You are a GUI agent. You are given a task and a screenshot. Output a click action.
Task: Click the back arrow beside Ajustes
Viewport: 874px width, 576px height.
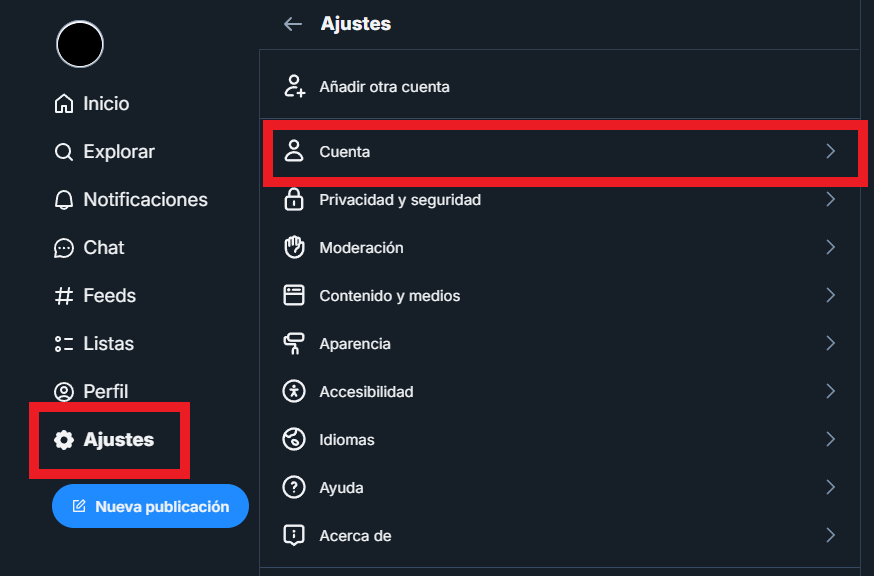pyautogui.click(x=293, y=24)
